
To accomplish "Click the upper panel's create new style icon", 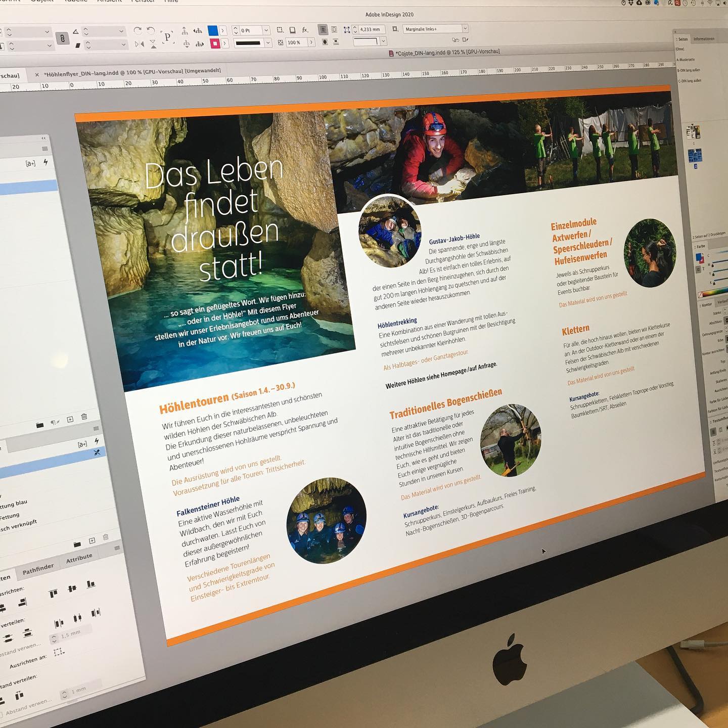I will point(70,420).
